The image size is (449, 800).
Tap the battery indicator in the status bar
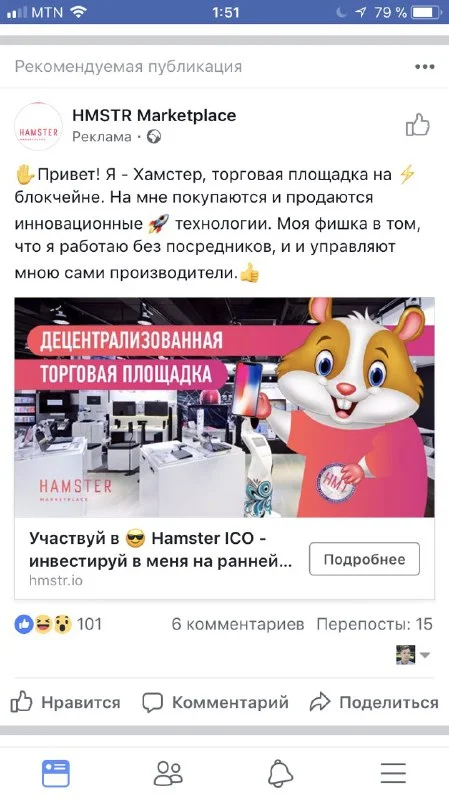[426, 12]
